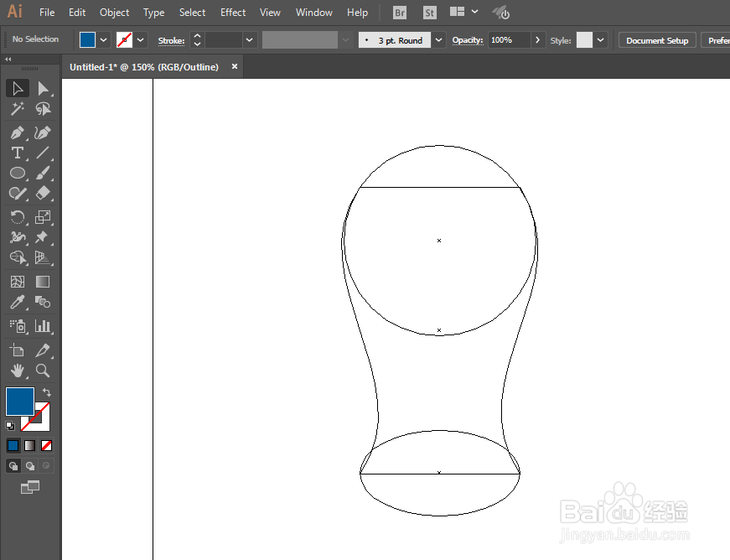Collapse the tools panel with double arrows
This screenshot has width=730, height=560.
[x=8, y=60]
